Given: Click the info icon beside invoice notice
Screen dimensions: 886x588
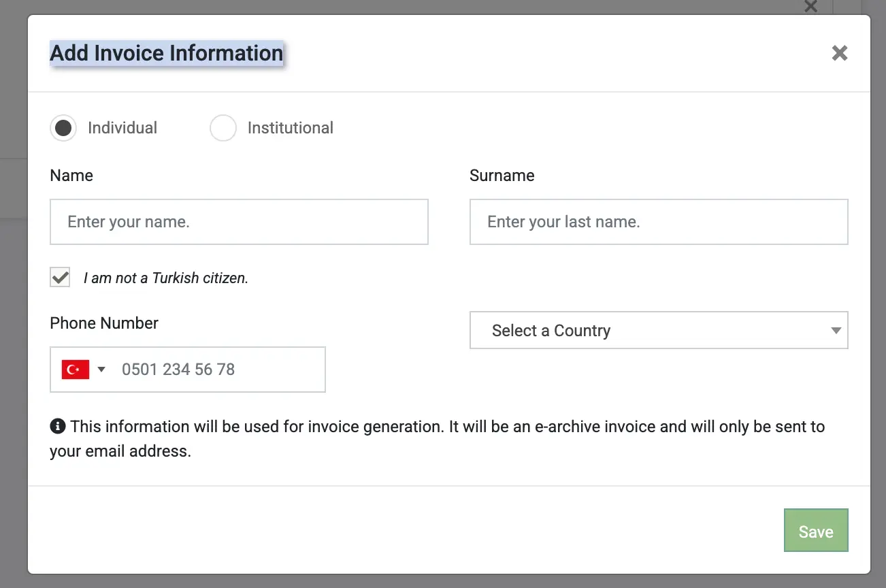Looking at the screenshot, I should (58, 427).
